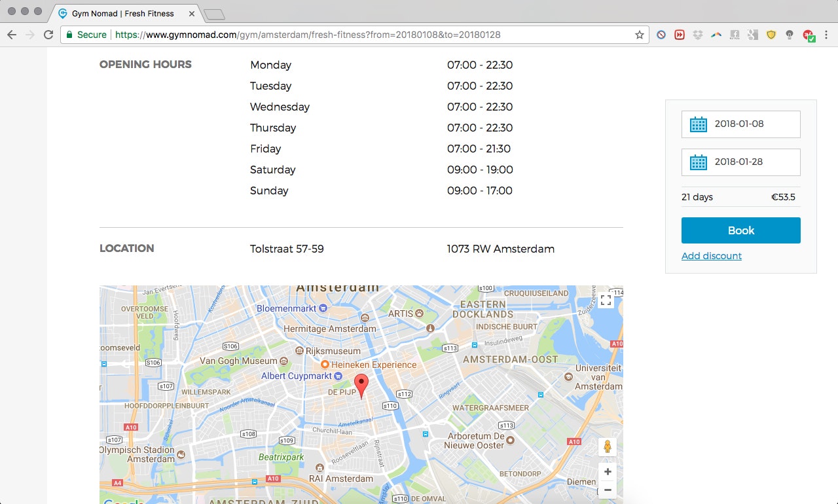Screen dimensions: 838x504
Task: Click the OPENING HOURS heading
Action: click(145, 64)
